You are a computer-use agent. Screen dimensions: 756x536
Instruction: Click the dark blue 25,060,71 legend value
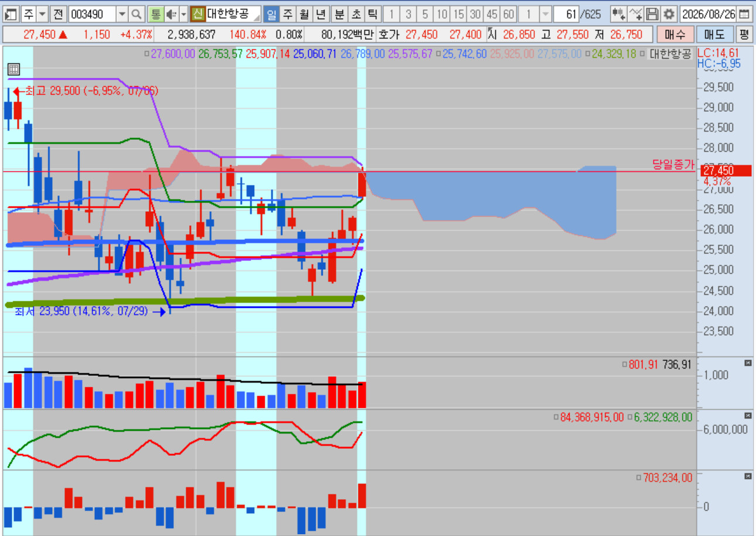(x=315, y=54)
